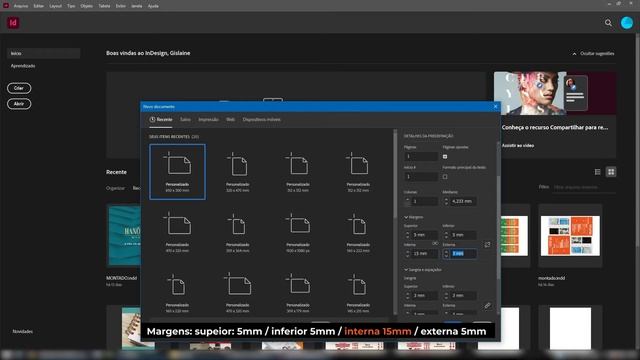
Task: Open the Tabela menu
Action: 104,6
